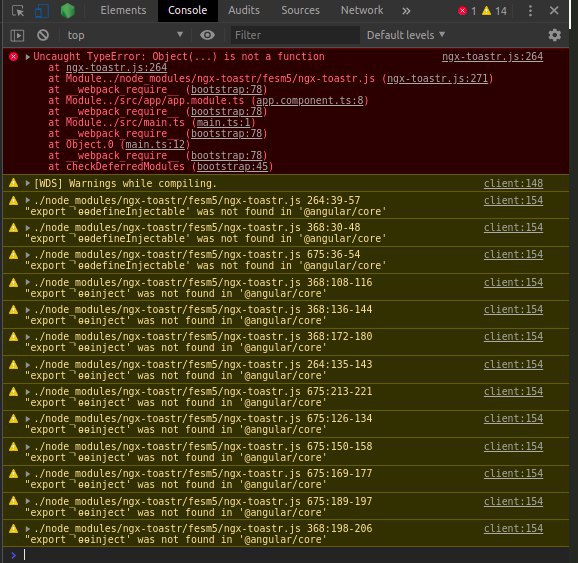Open the main.ts:1 link
Image resolution: width=578 pixels, height=563 pixels.
(223, 122)
